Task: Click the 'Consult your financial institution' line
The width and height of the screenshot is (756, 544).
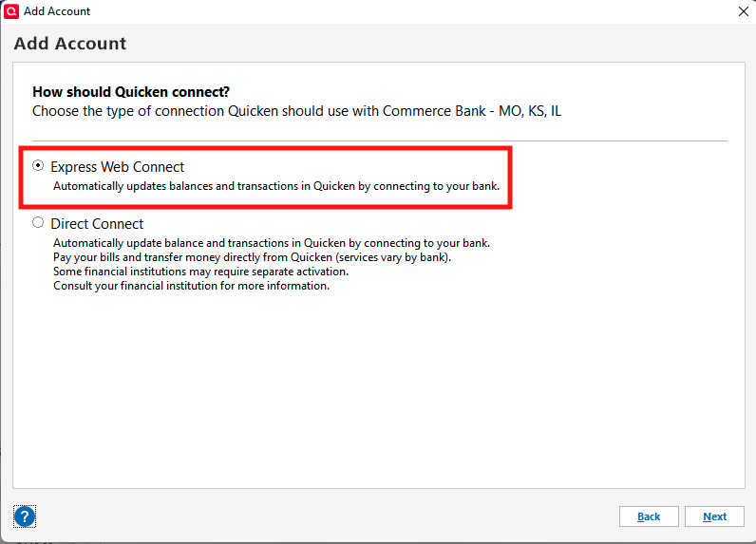Action: (x=191, y=286)
